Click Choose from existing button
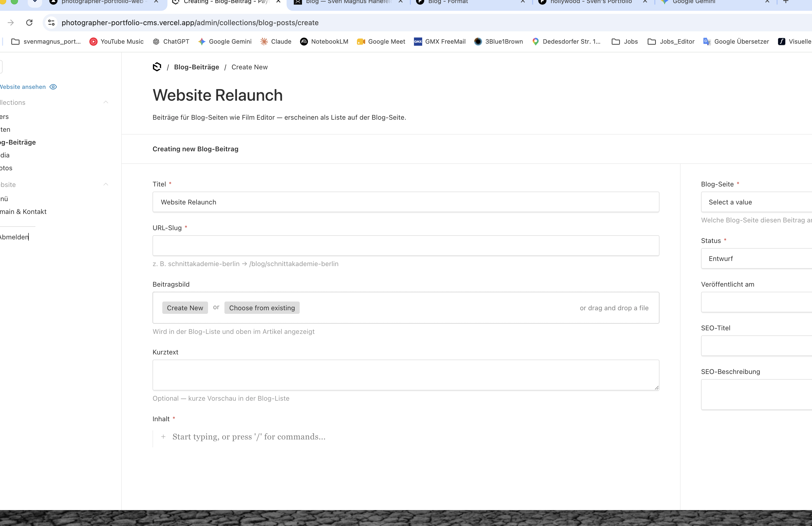 [x=262, y=308]
